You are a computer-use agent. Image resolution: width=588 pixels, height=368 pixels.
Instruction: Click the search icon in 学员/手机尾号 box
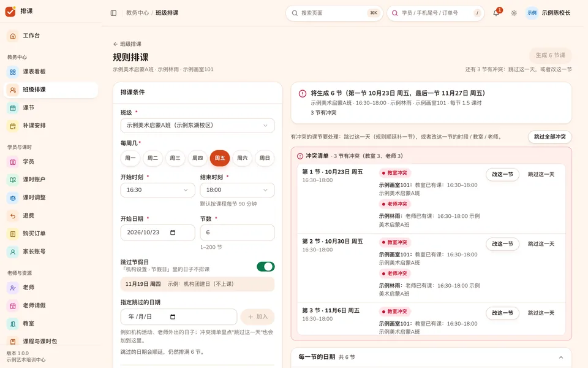coord(395,13)
